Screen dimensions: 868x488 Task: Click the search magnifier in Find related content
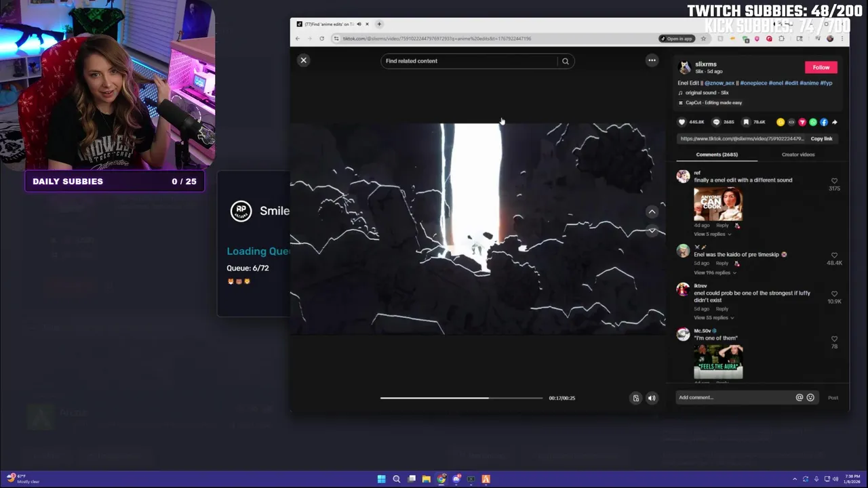565,61
